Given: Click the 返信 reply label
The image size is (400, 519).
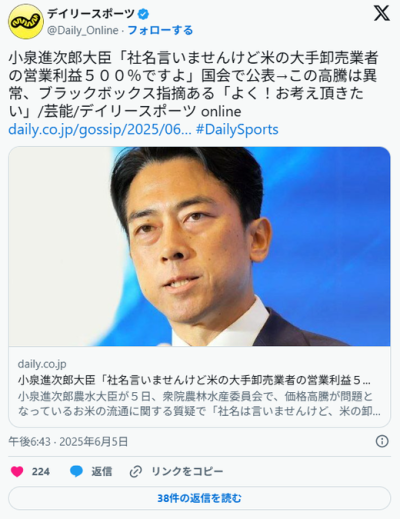Looking at the screenshot, I should coord(102,472).
